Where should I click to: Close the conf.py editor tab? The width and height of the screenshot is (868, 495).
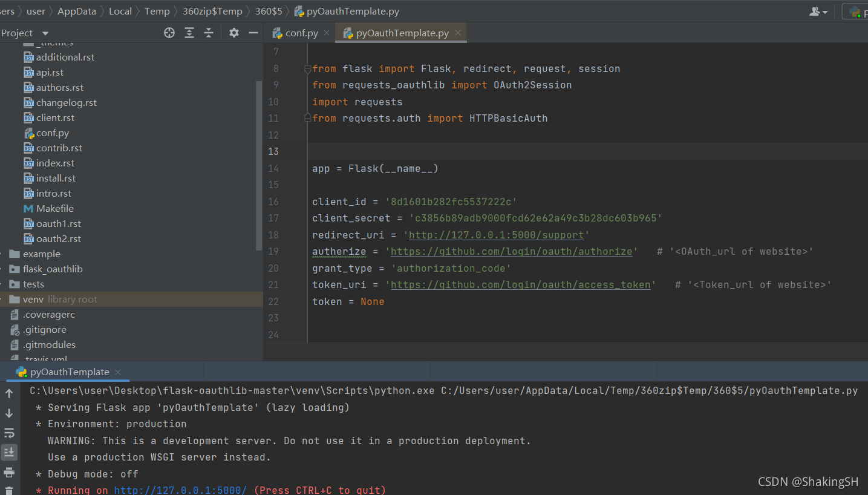pyautogui.click(x=327, y=33)
